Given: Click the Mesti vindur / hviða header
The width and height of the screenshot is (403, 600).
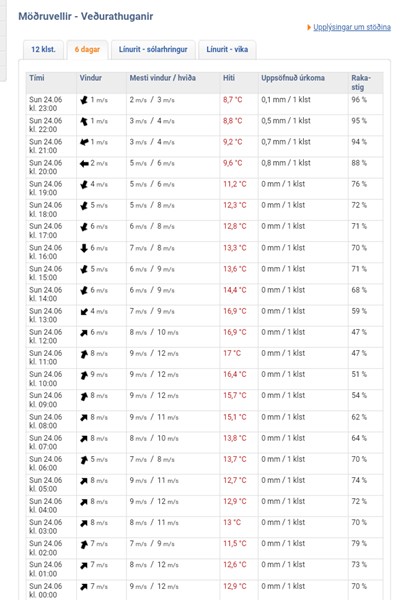Looking at the screenshot, I should pos(163,78).
